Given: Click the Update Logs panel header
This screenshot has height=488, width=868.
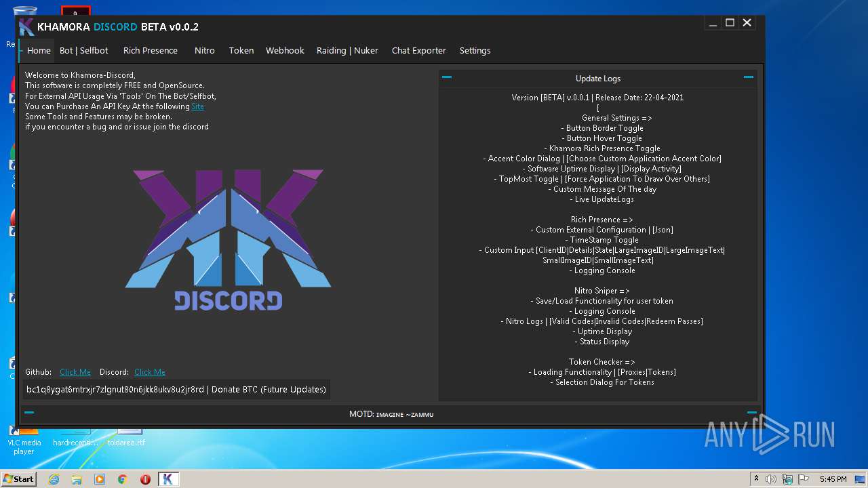Looking at the screenshot, I should click(598, 79).
